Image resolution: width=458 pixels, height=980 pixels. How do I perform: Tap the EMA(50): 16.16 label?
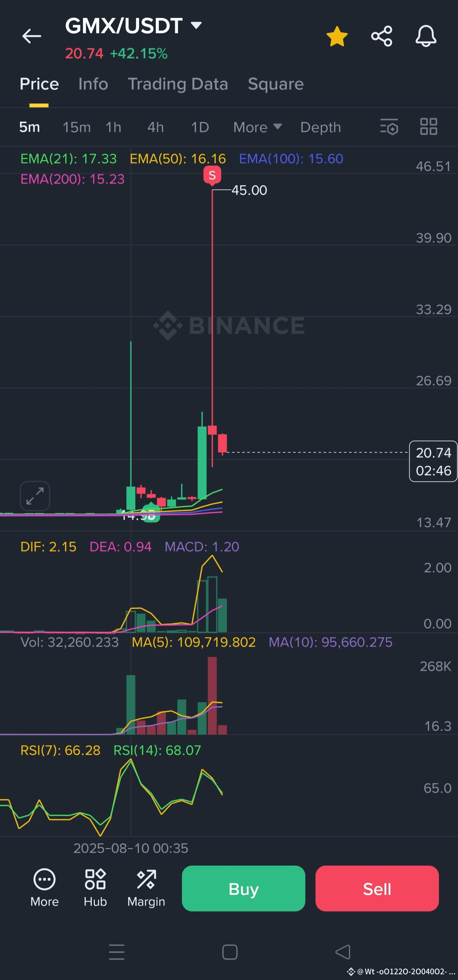click(178, 159)
